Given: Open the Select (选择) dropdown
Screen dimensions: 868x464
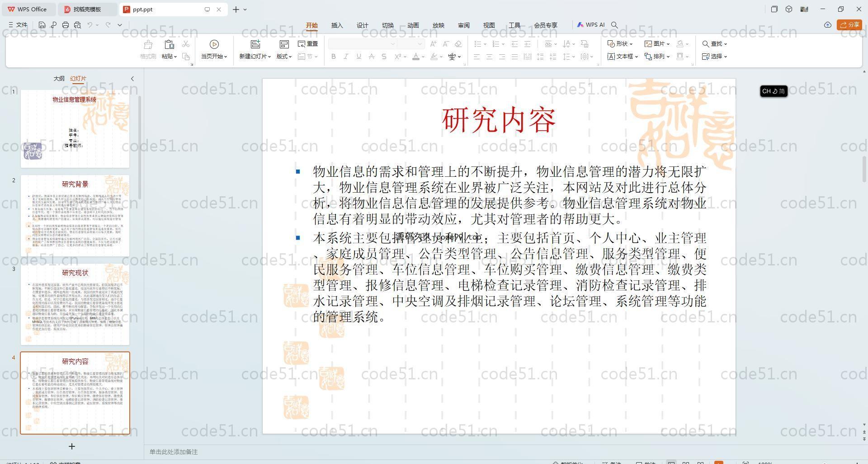Looking at the screenshot, I should pyautogui.click(x=714, y=57).
